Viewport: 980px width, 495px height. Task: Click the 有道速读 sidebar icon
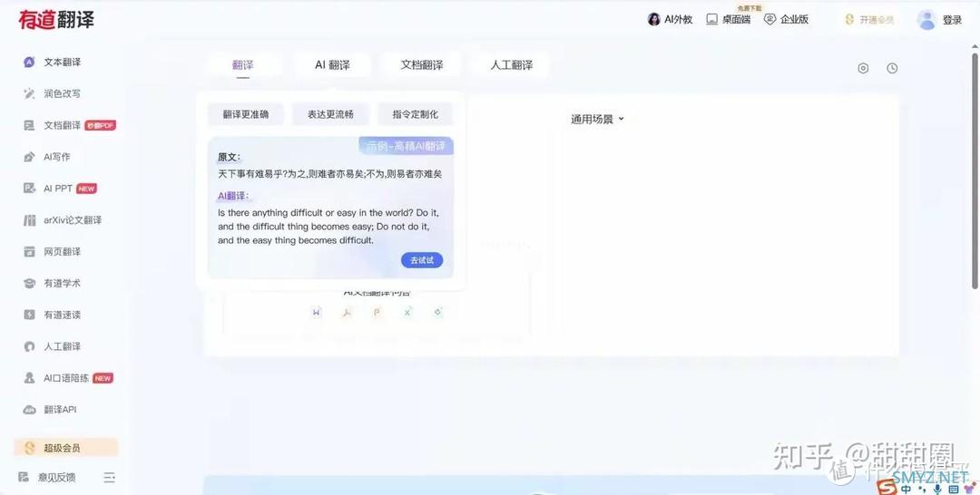click(x=29, y=315)
